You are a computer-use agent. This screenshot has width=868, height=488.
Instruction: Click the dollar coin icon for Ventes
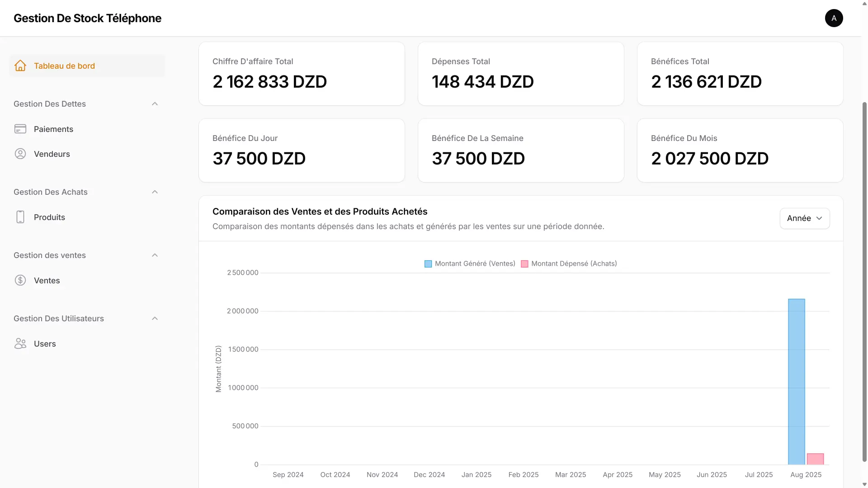pyautogui.click(x=20, y=281)
